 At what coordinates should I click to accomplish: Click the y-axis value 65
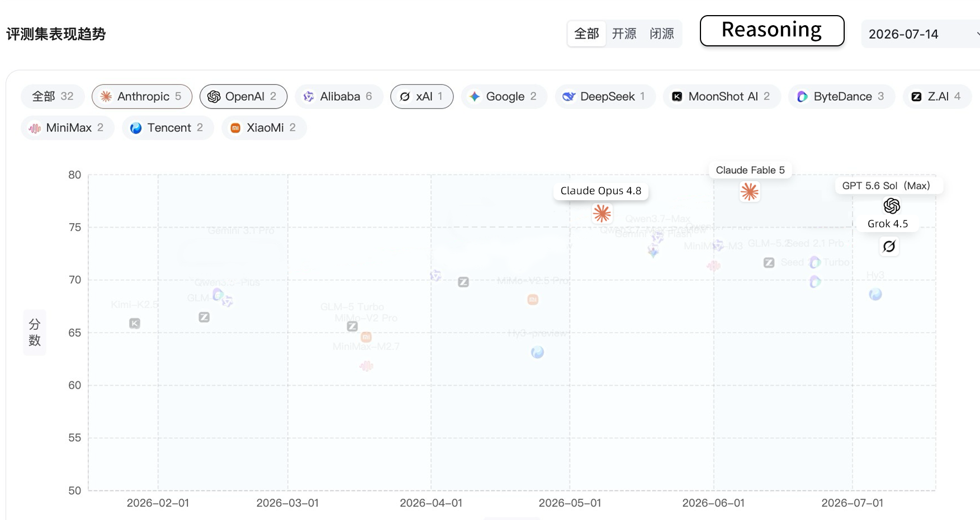75,333
